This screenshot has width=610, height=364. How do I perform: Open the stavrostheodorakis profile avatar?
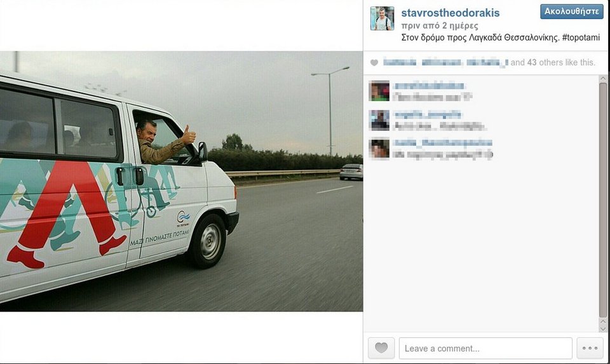pyautogui.click(x=382, y=18)
